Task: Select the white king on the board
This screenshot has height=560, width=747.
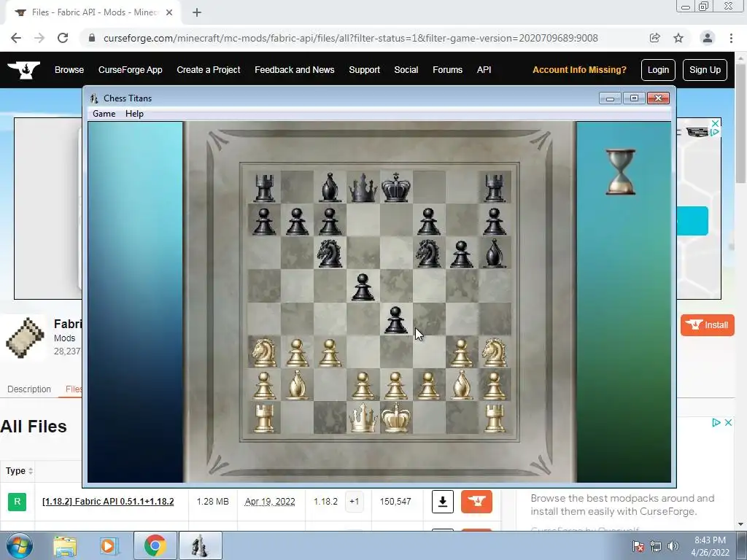Action: pyautogui.click(x=396, y=418)
